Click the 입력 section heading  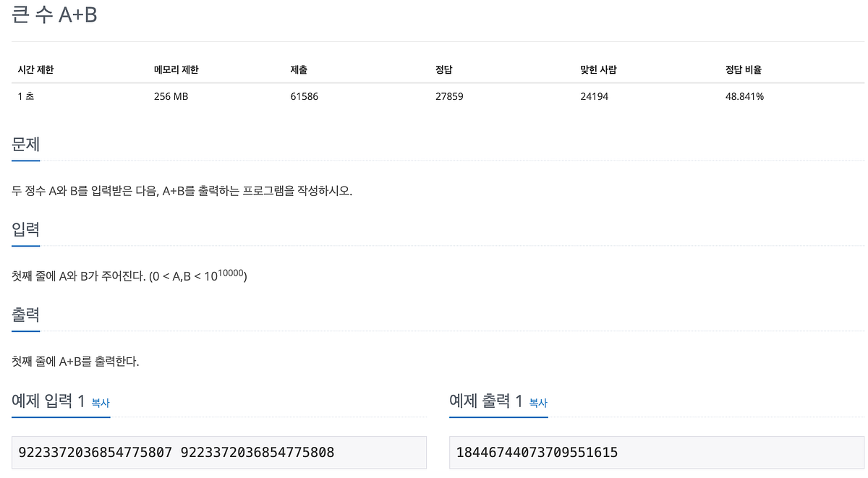(25, 229)
